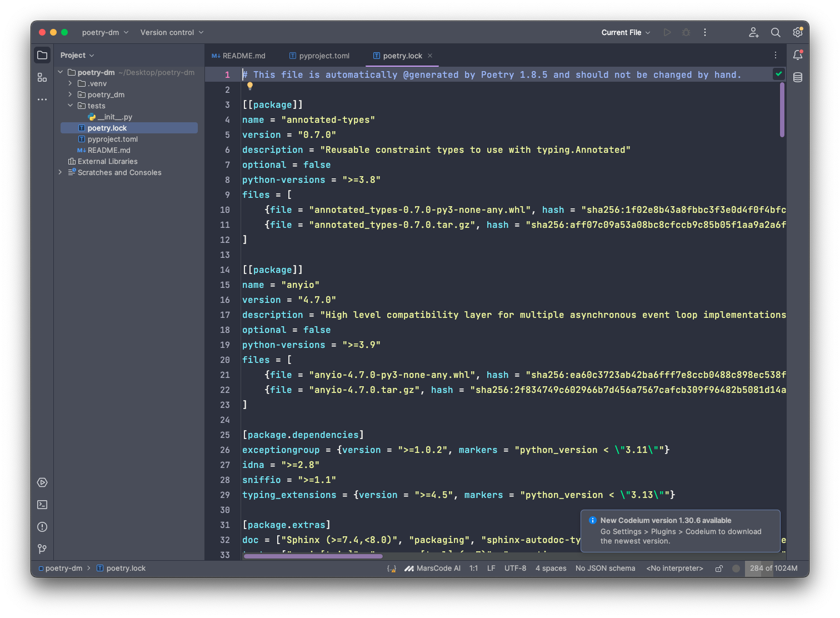Open IDE settings gear icon
Screen dimensions: 840x618
pyautogui.click(x=798, y=33)
